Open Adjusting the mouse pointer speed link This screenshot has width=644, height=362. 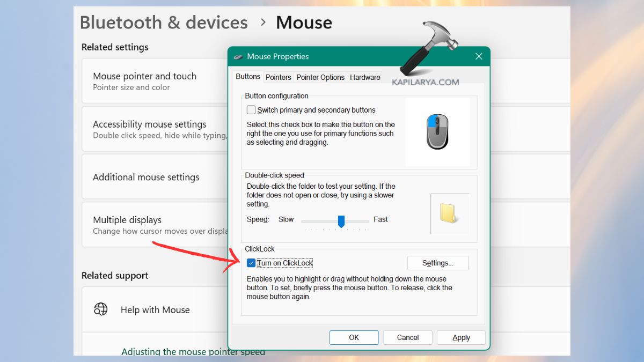[193, 351]
